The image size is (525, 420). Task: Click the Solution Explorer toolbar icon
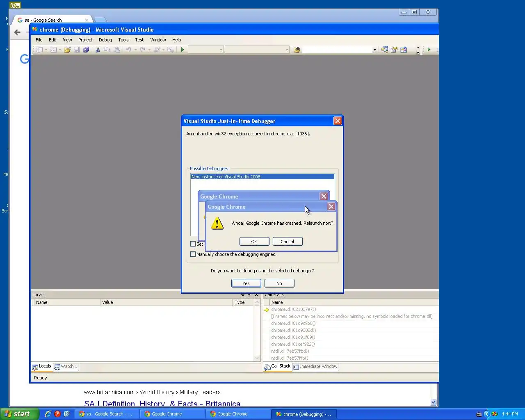tap(384, 50)
